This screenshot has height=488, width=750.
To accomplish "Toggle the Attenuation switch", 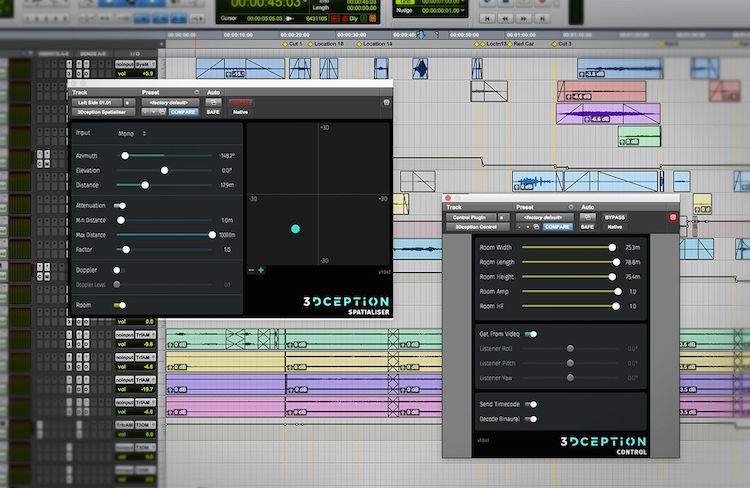I will [x=119, y=205].
